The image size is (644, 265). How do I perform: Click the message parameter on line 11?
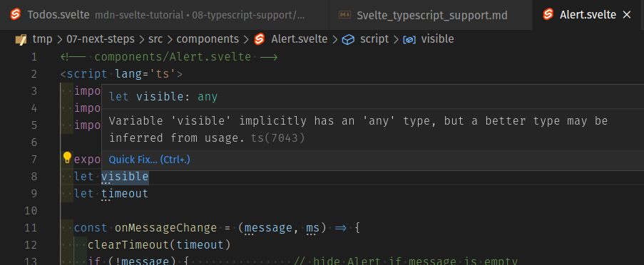click(269, 228)
